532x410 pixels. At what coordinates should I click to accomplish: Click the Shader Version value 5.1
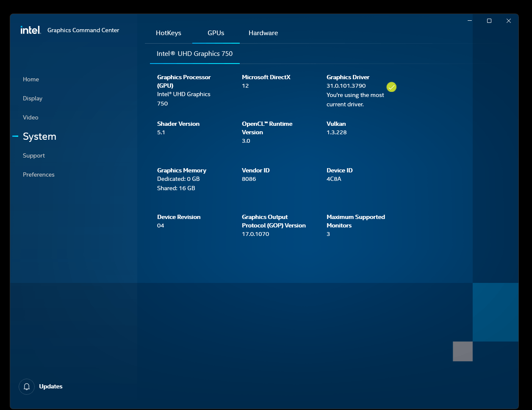(x=161, y=132)
